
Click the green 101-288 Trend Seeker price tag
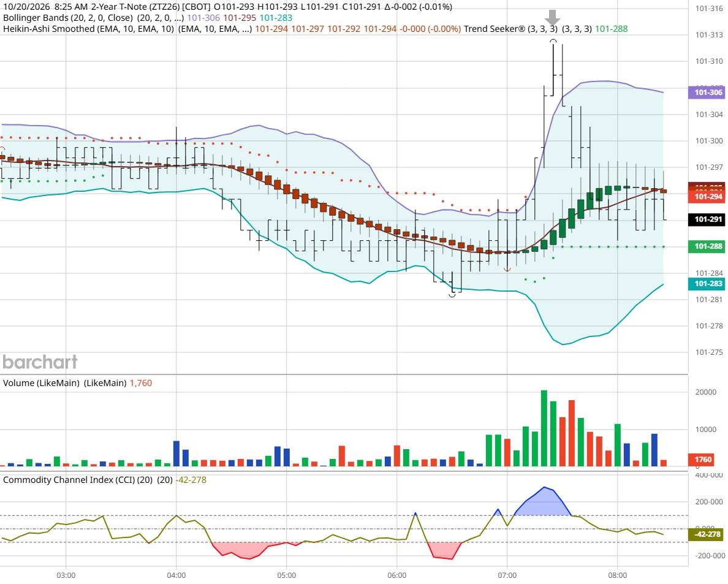(706, 246)
